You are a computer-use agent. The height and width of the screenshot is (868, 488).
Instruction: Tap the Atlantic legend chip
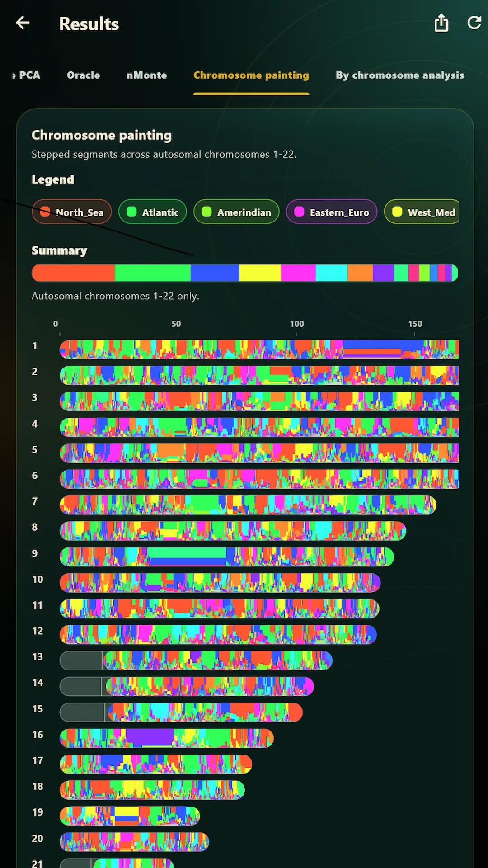point(153,212)
